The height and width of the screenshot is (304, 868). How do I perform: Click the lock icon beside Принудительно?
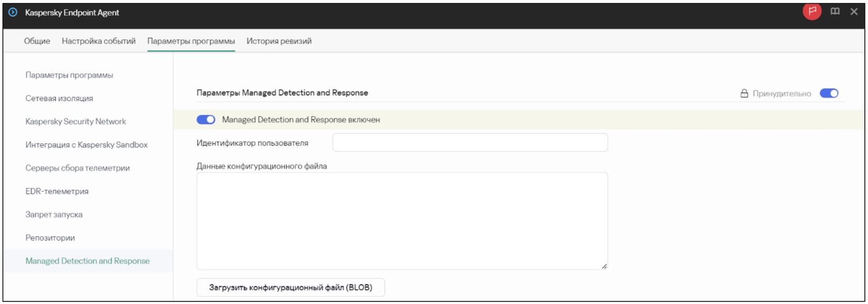pos(744,94)
